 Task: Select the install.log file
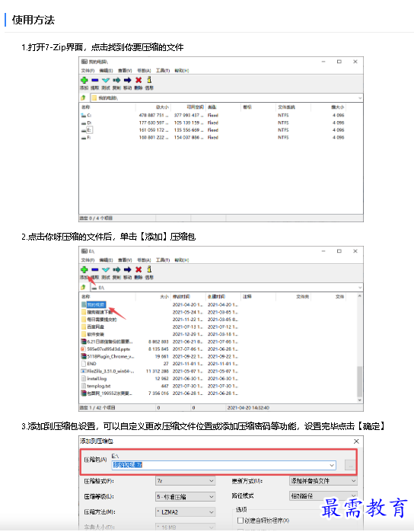click(97, 379)
